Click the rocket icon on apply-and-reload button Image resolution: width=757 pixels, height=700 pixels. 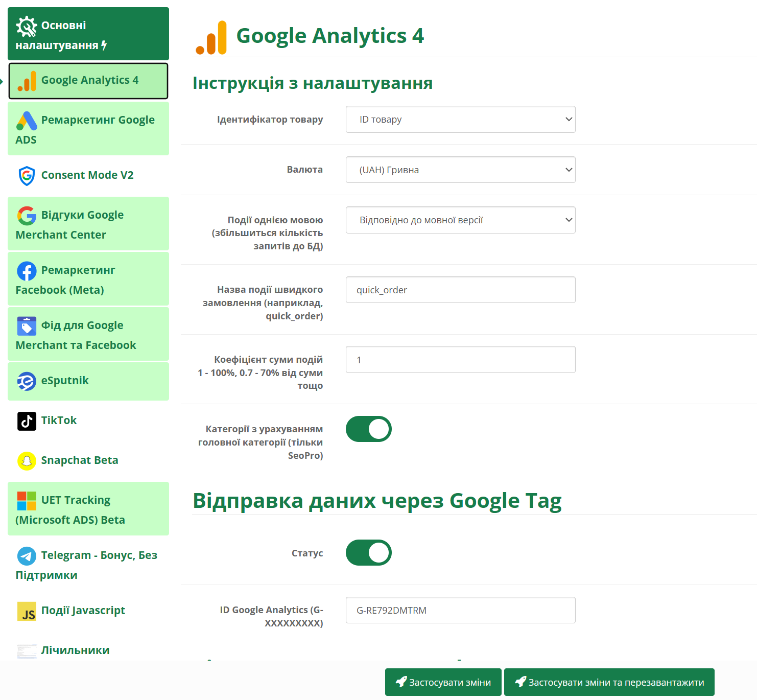521,682
